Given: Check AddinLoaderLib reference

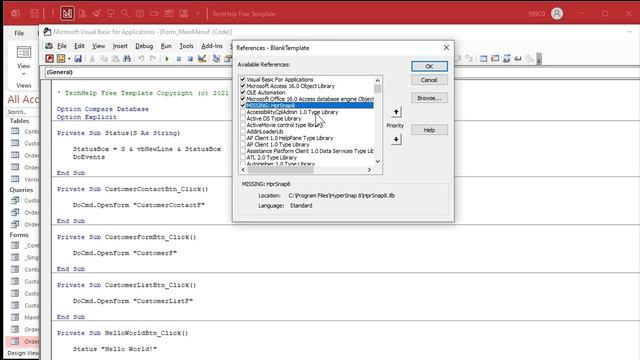Looking at the screenshot, I should coord(243,132).
